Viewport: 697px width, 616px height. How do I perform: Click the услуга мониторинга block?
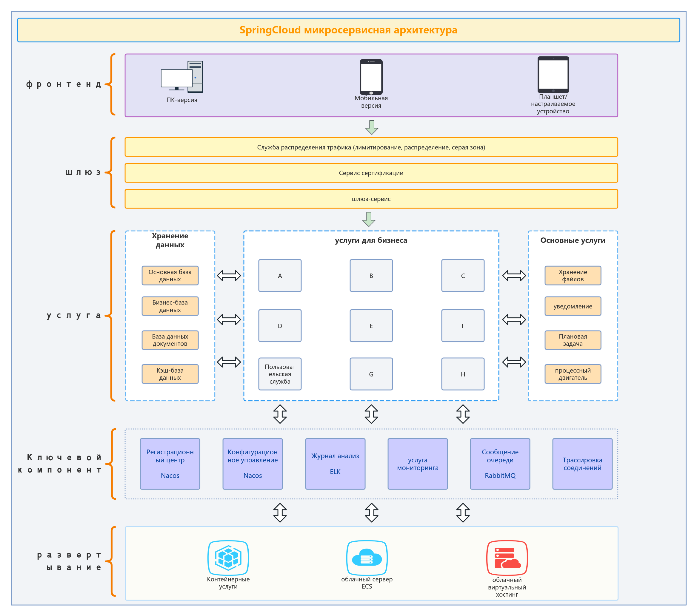click(x=418, y=464)
